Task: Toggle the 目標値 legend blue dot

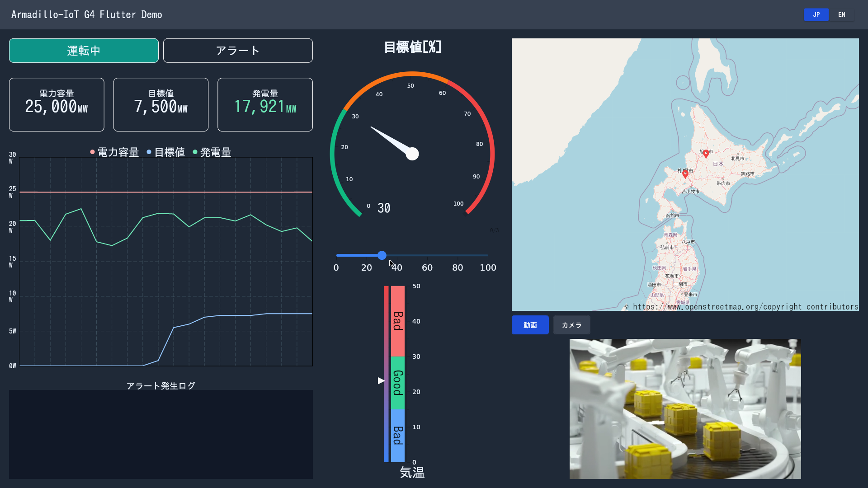Action: [x=149, y=152]
